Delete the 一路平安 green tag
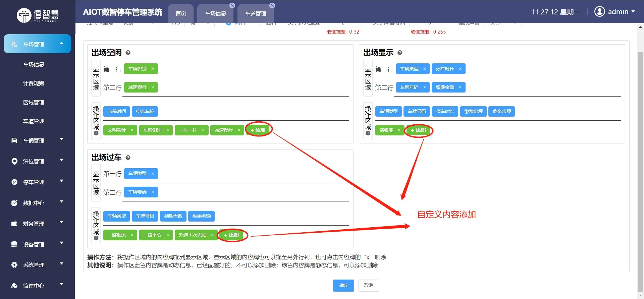The height and width of the screenshot is (299, 644). (x=168, y=235)
